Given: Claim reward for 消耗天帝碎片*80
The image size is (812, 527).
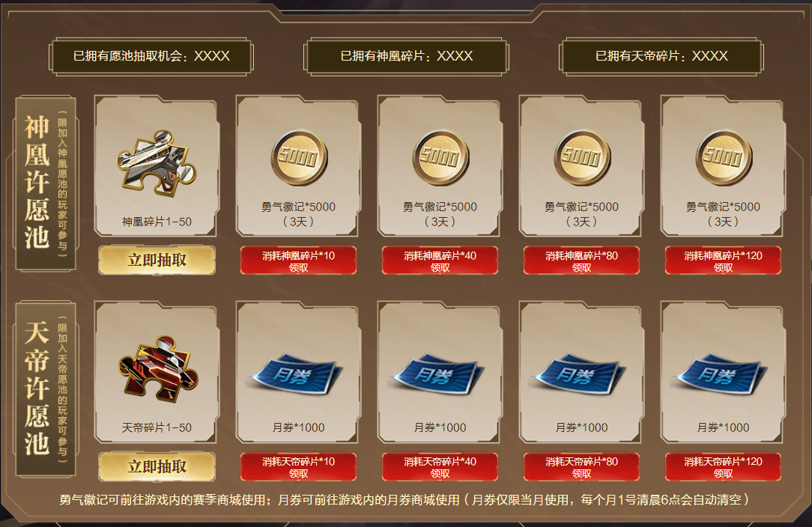Looking at the screenshot, I should [581, 466].
